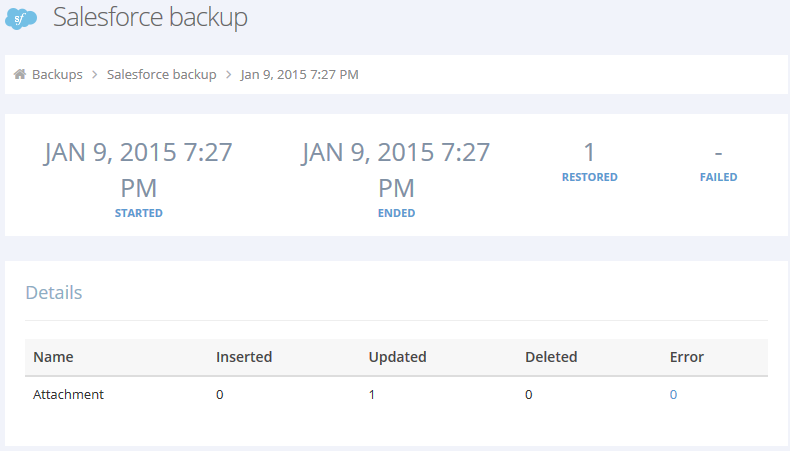Select the Attachment row name
This screenshot has width=790, height=451.
69,395
